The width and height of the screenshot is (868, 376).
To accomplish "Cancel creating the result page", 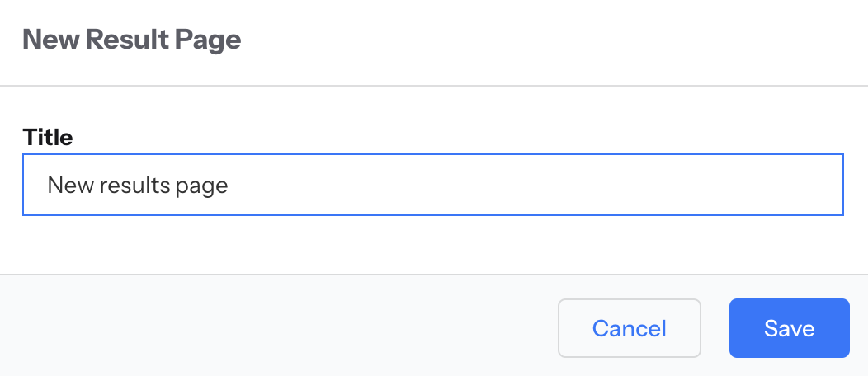I will click(x=629, y=328).
